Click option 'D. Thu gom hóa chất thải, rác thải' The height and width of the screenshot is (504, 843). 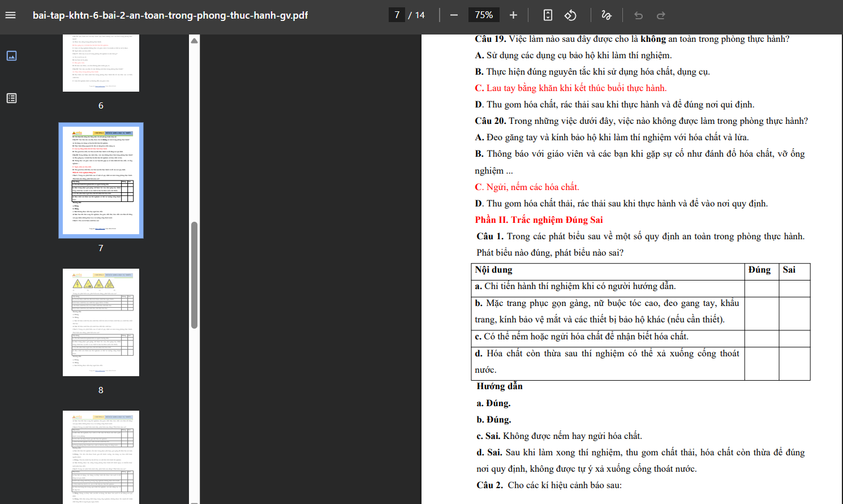click(621, 204)
